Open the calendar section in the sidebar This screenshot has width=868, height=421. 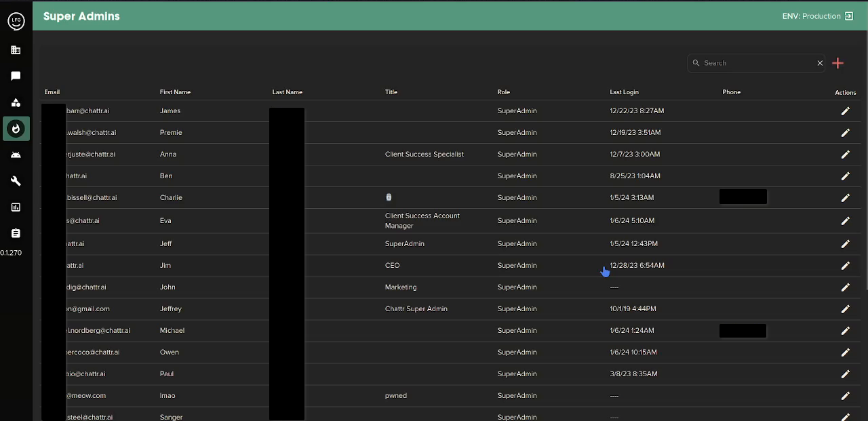coord(16,50)
